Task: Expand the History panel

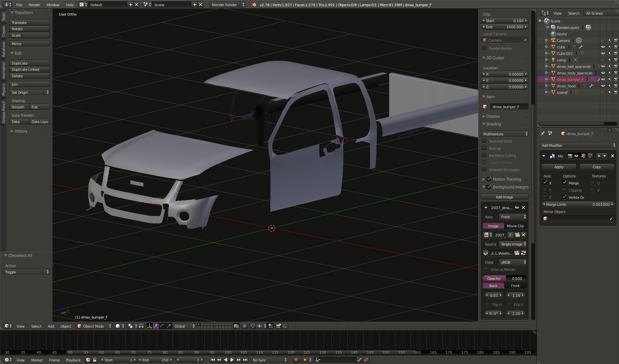Action: [x=21, y=131]
